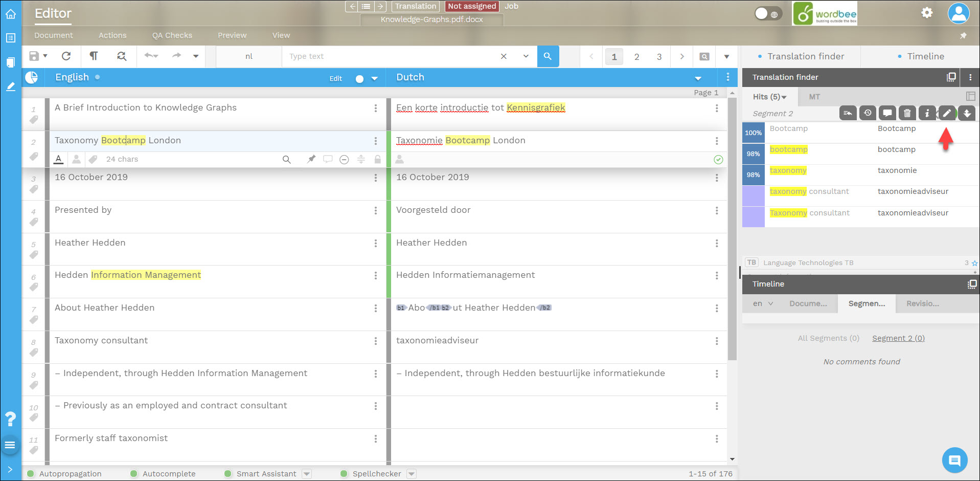The height and width of the screenshot is (481, 980).
Task: Lock segment 2 using the padlock icon
Action: pyautogui.click(x=378, y=159)
